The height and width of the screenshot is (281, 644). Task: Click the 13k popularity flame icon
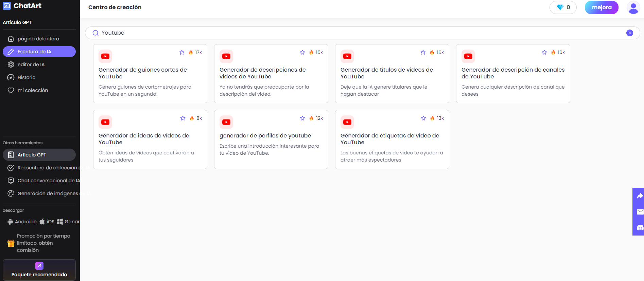click(x=432, y=118)
